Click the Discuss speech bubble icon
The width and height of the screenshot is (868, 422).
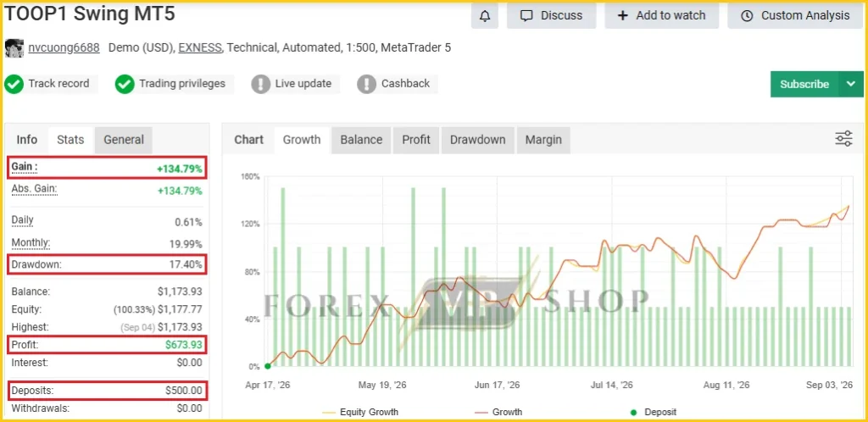point(526,16)
